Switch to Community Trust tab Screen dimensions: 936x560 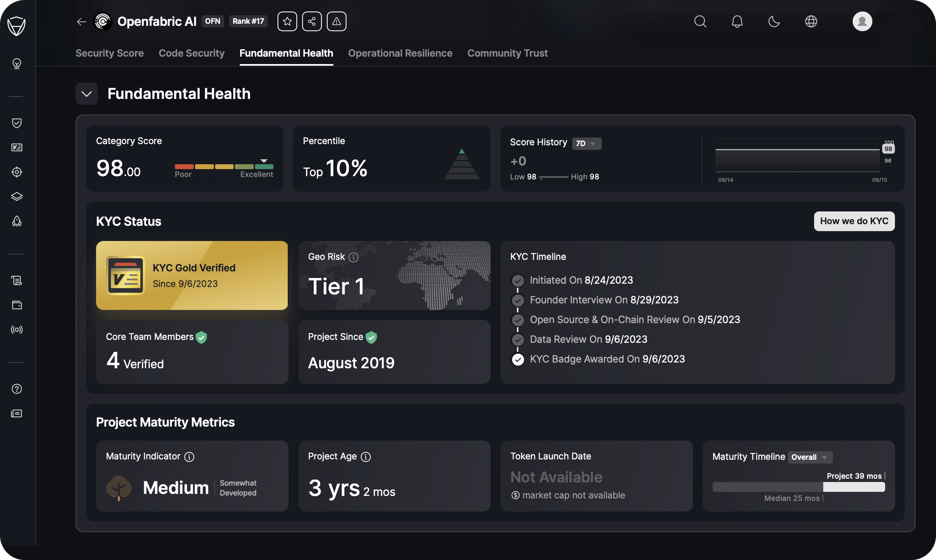pos(508,53)
